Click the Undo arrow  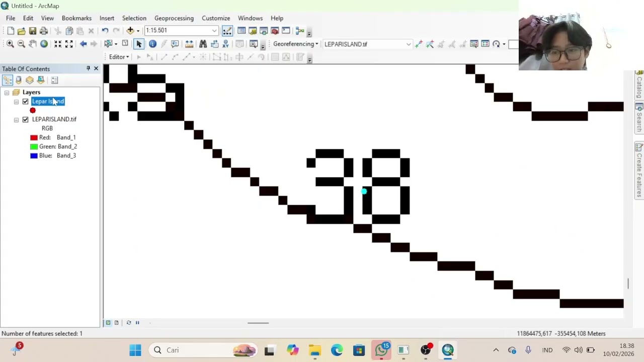point(105,31)
